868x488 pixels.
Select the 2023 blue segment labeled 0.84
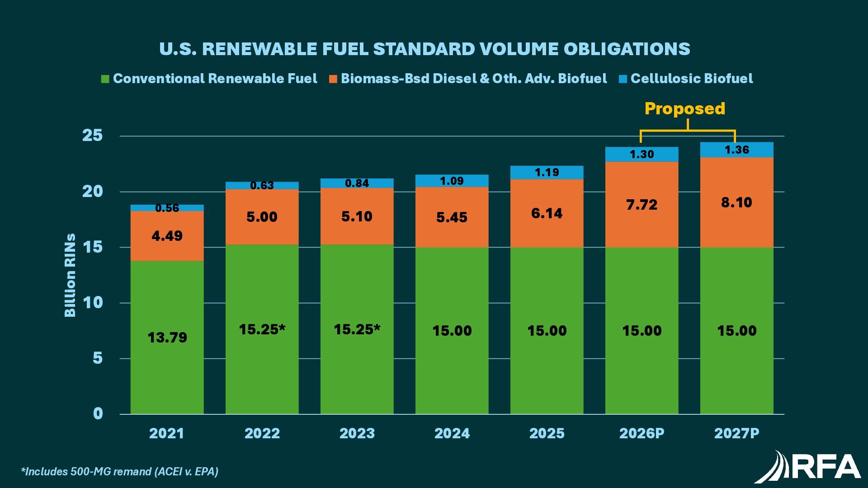pos(357,183)
